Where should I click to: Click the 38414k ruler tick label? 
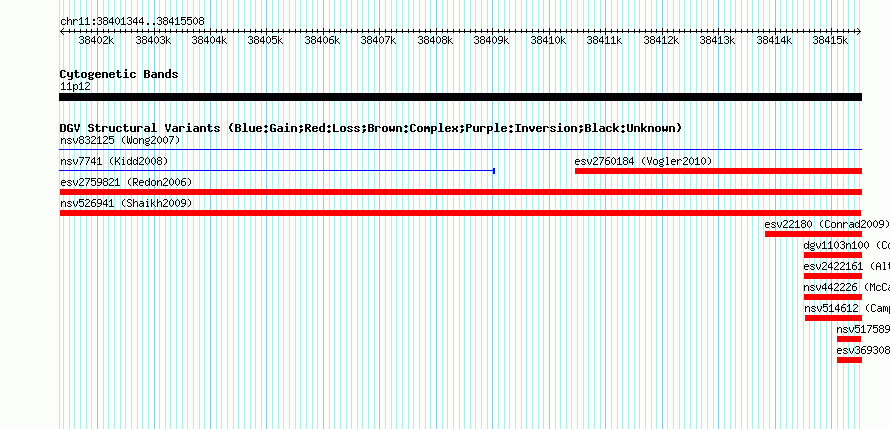coord(774,40)
